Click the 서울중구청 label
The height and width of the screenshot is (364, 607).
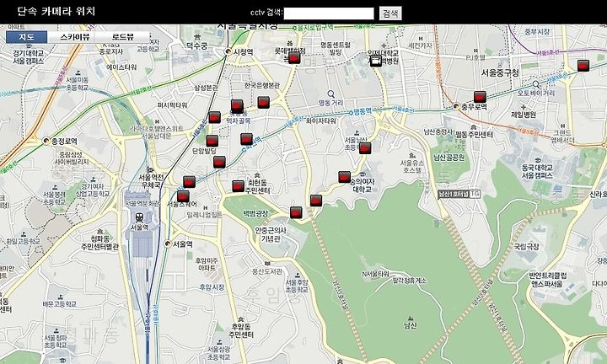pyautogui.click(x=500, y=73)
